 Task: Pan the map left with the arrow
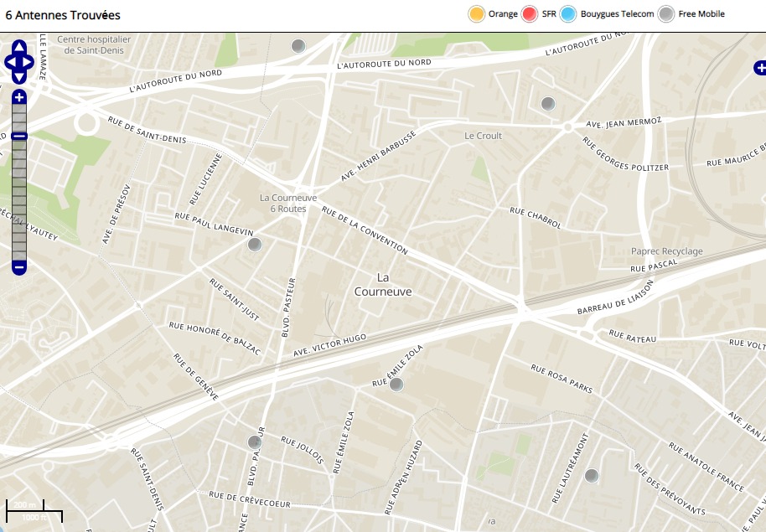coord(10,62)
